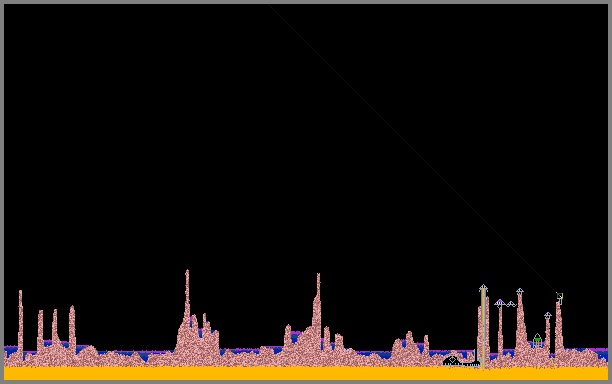This screenshot has width=612, height=384.
Task: Select the purple-capped umbrella structure on thin spire
Action: click(x=500, y=303)
